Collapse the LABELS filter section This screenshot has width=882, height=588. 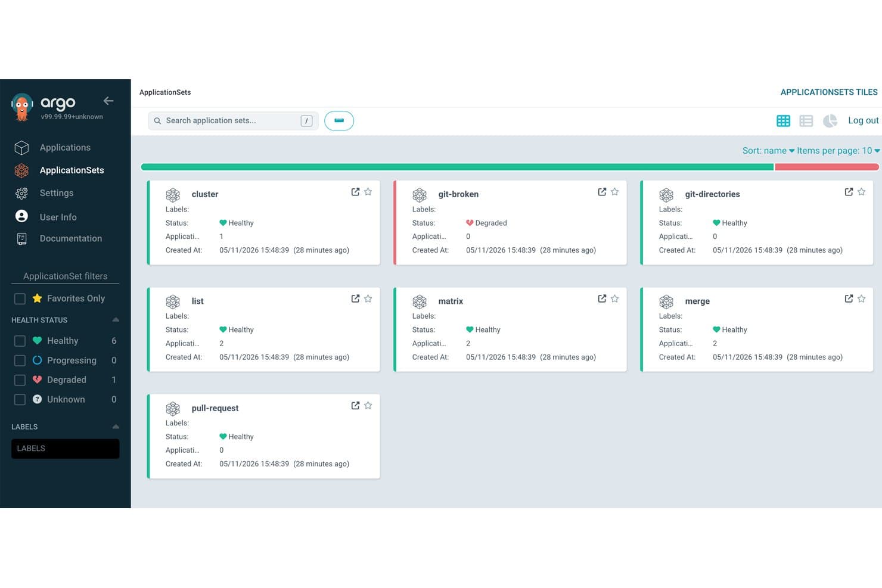pyautogui.click(x=116, y=427)
